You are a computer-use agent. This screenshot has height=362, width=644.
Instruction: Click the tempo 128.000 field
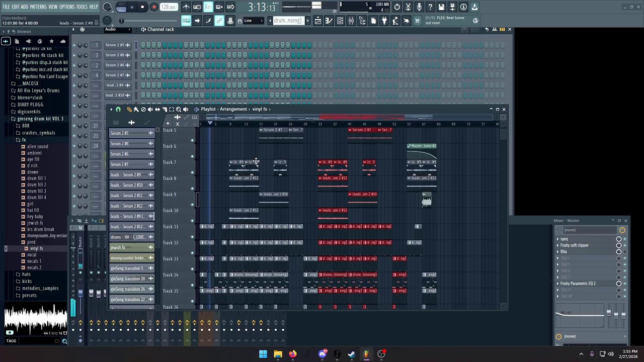pyautogui.click(x=169, y=7)
